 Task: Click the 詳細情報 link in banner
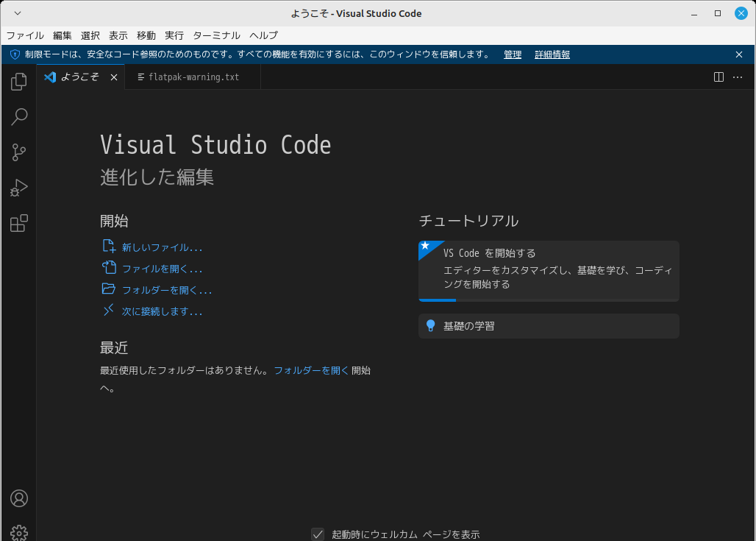552,54
